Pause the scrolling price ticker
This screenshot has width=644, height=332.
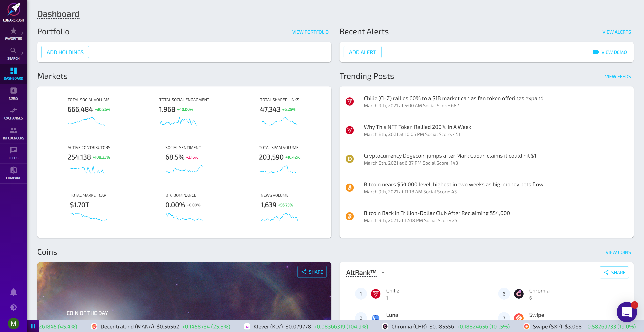(x=33, y=326)
